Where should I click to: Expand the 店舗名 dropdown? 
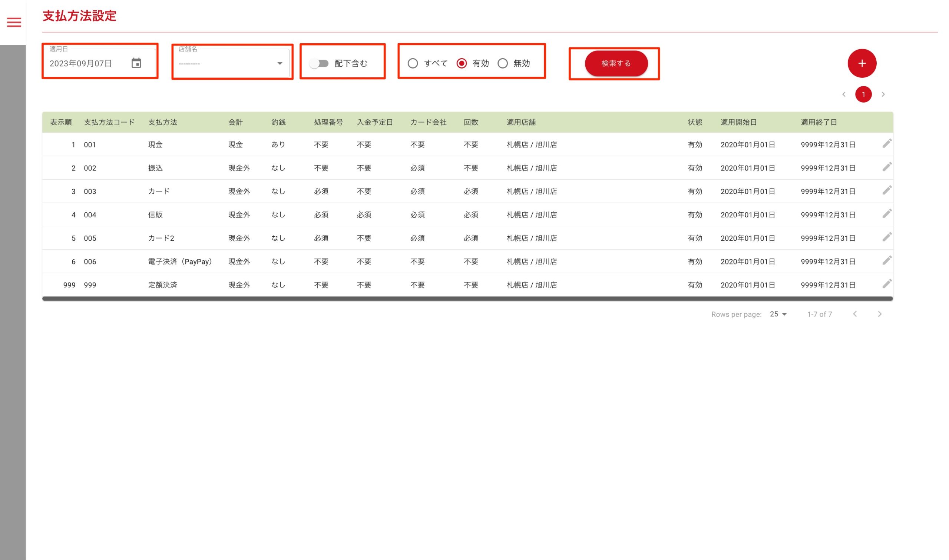(280, 63)
